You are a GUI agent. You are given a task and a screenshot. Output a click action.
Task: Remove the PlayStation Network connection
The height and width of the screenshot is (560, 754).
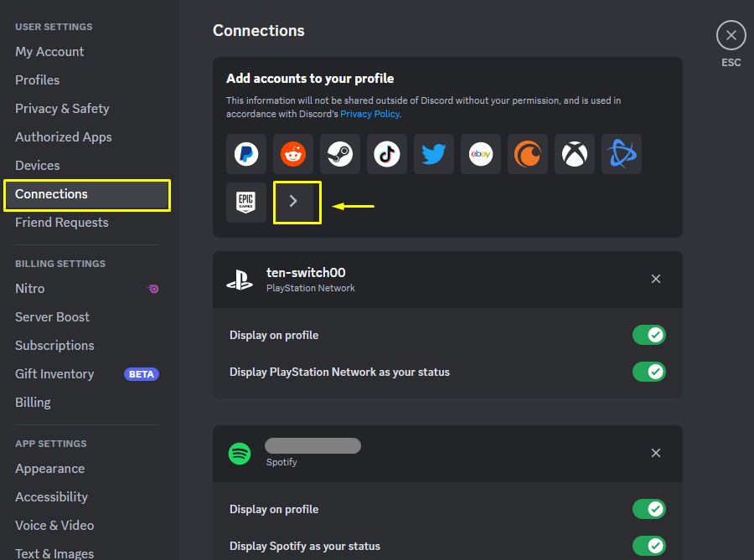coord(655,279)
